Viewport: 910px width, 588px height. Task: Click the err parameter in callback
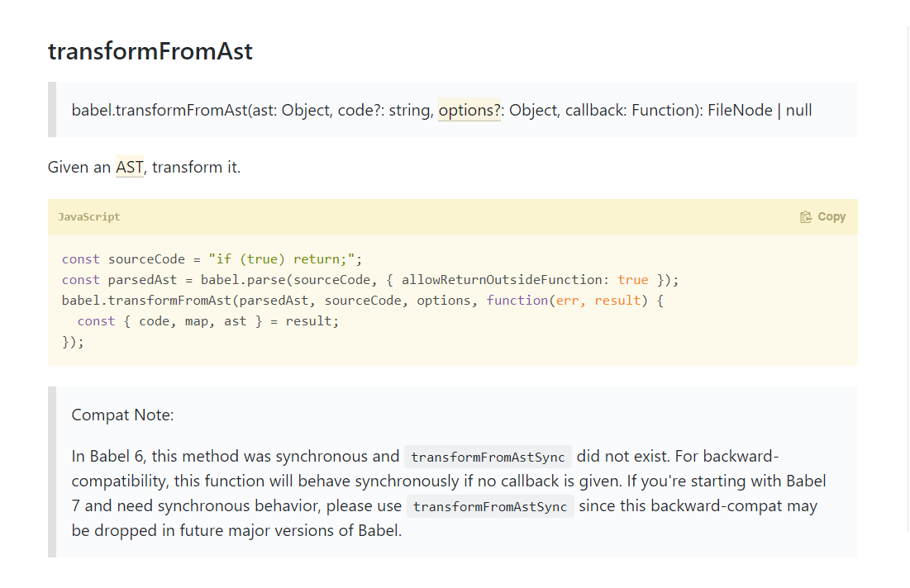(x=567, y=301)
